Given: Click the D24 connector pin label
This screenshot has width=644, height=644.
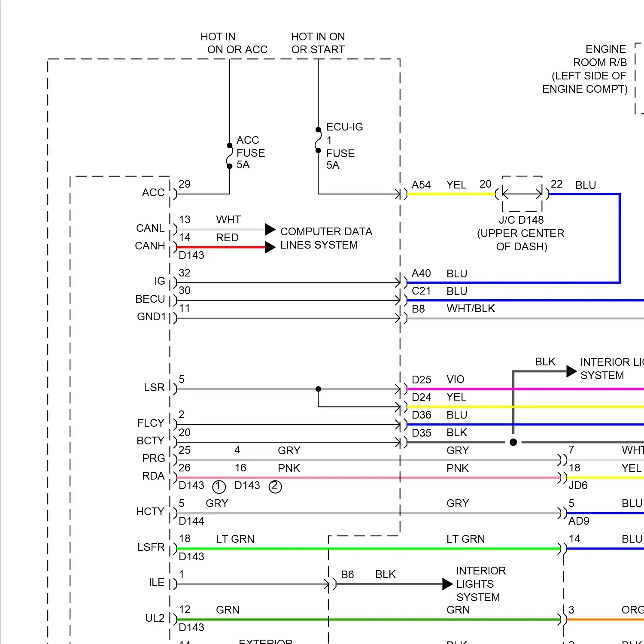Looking at the screenshot, I should pyautogui.click(x=421, y=397).
